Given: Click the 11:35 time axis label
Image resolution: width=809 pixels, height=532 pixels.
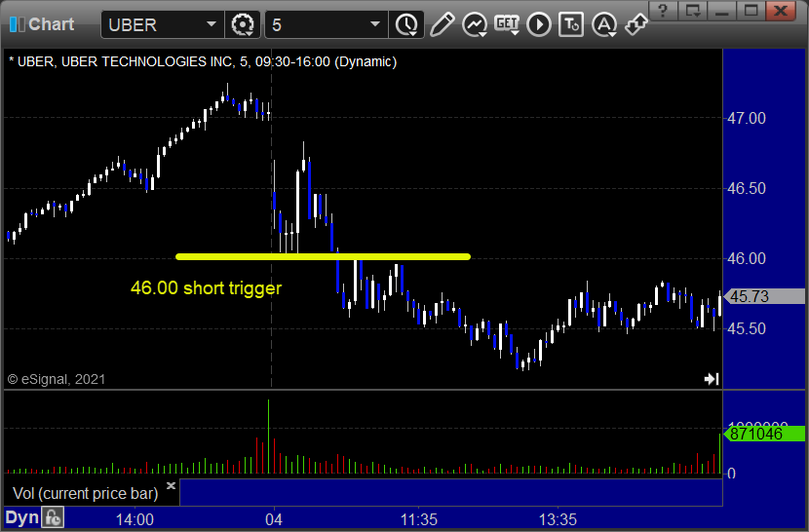Looking at the screenshot, I should [x=419, y=519].
